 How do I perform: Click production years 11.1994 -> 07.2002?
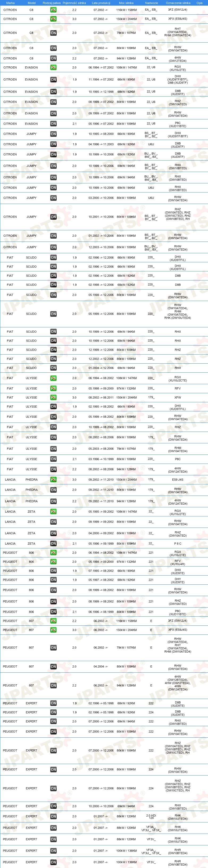pos(101,80)
